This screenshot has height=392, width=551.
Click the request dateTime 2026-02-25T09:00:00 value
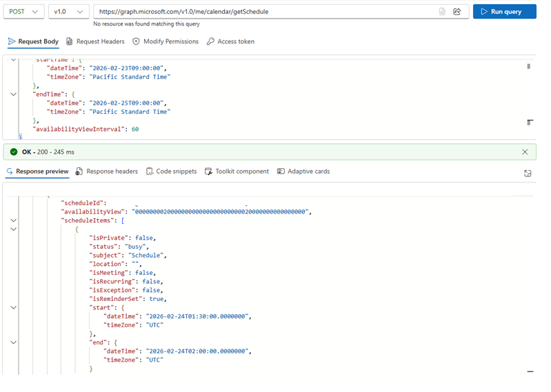[126, 103]
